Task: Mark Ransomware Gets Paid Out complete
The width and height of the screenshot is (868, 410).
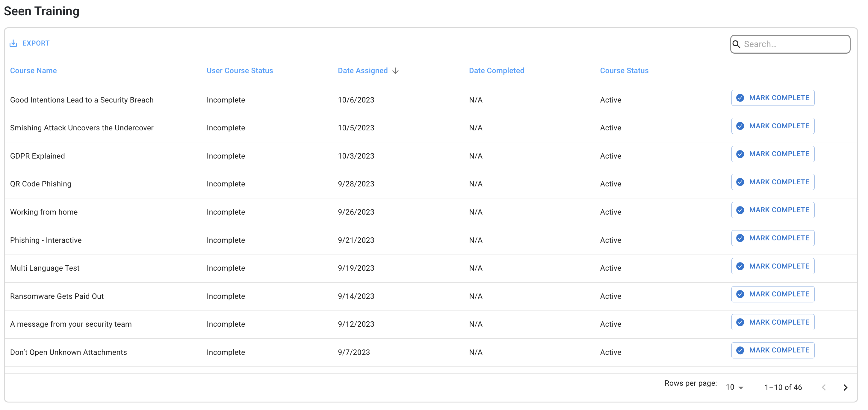Action: point(773,294)
